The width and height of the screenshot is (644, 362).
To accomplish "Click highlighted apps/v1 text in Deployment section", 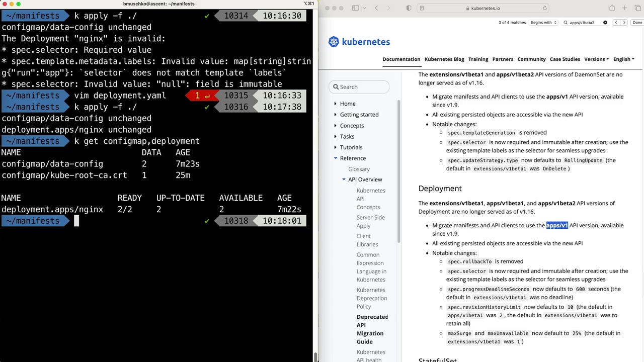I will click(x=557, y=225).
